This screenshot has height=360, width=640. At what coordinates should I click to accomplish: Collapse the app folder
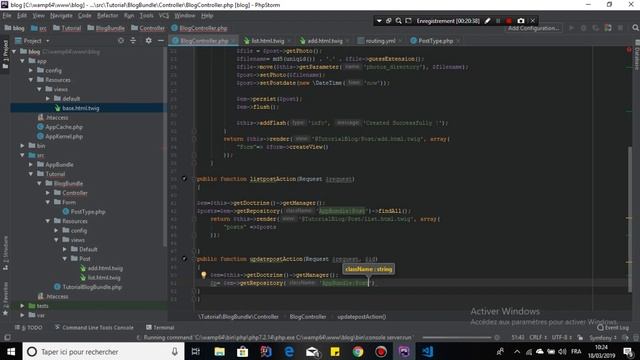coord(22,61)
